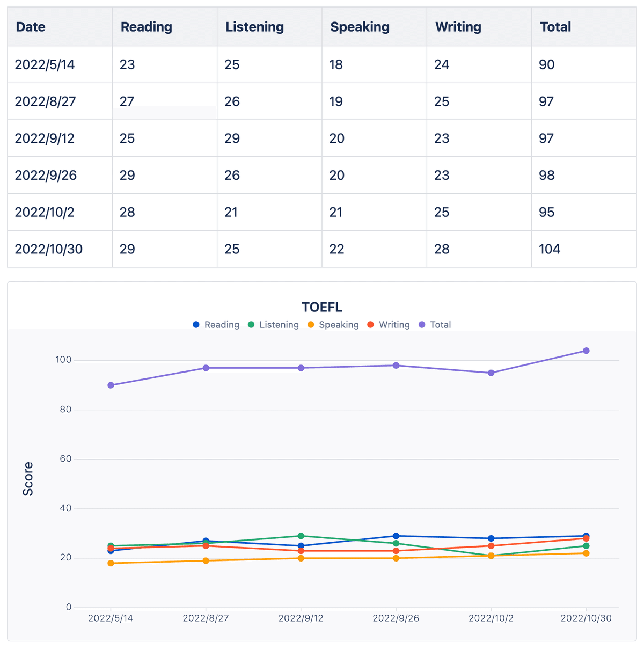Image resolution: width=644 pixels, height=649 pixels.
Task: Click the Speaking cell showing 18
Action: click(x=375, y=64)
